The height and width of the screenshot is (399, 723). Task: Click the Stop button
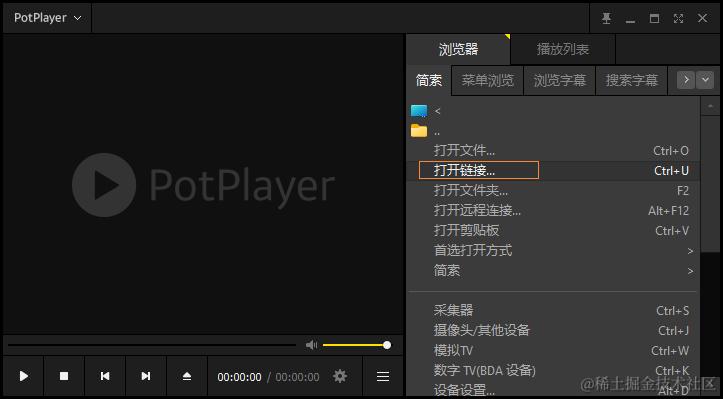pyautogui.click(x=64, y=376)
